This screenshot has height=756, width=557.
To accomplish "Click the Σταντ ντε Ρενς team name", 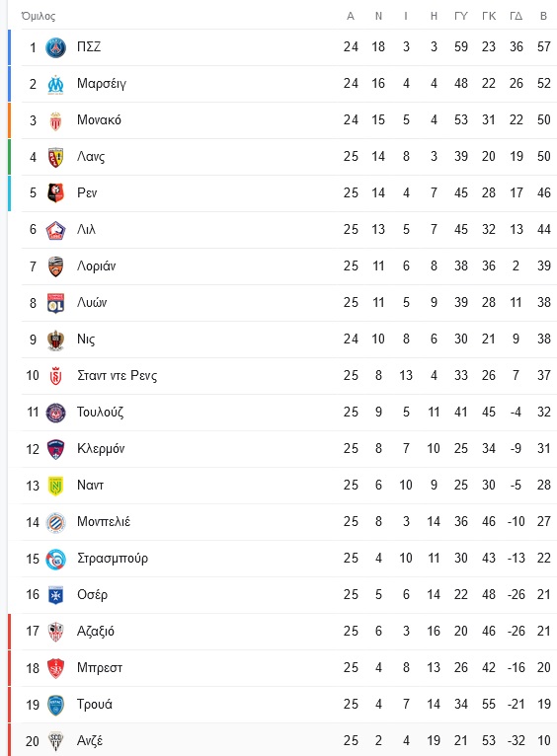I will [118, 376].
